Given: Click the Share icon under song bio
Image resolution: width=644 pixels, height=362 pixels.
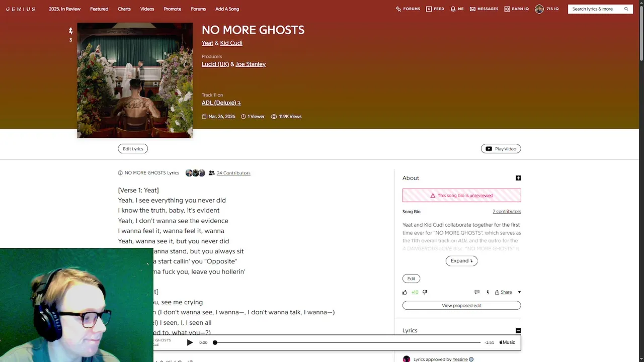Looking at the screenshot, I should [x=497, y=292].
